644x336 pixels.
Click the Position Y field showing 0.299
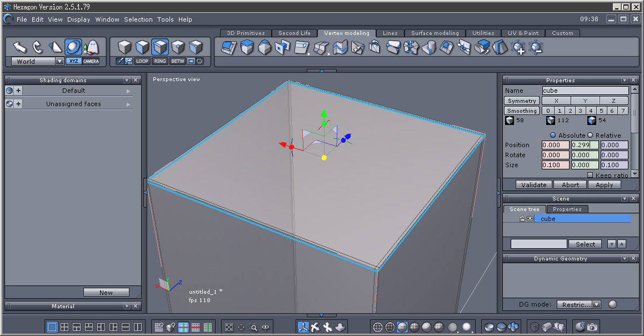click(x=585, y=145)
